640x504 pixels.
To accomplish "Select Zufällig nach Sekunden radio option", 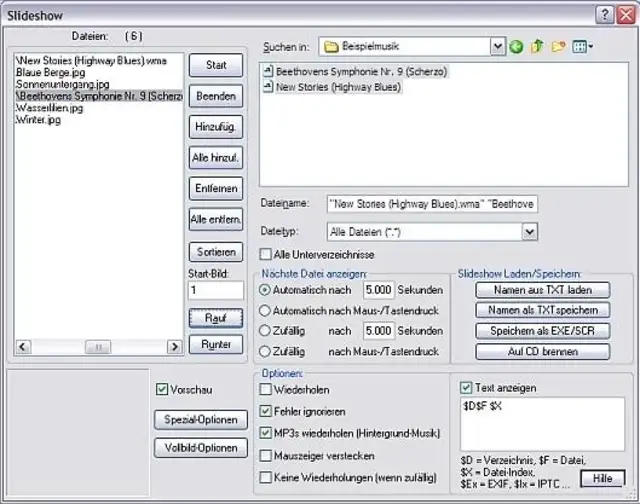I will [266, 330].
